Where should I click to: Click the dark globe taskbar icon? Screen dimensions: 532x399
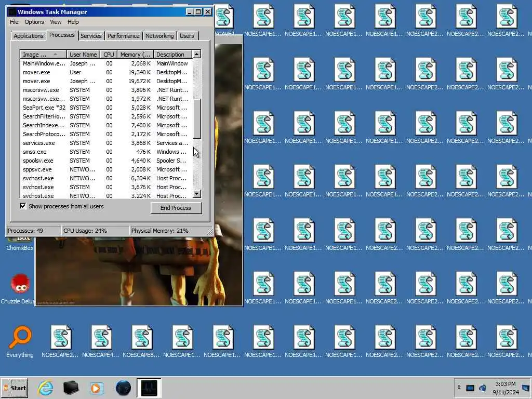(x=123, y=388)
